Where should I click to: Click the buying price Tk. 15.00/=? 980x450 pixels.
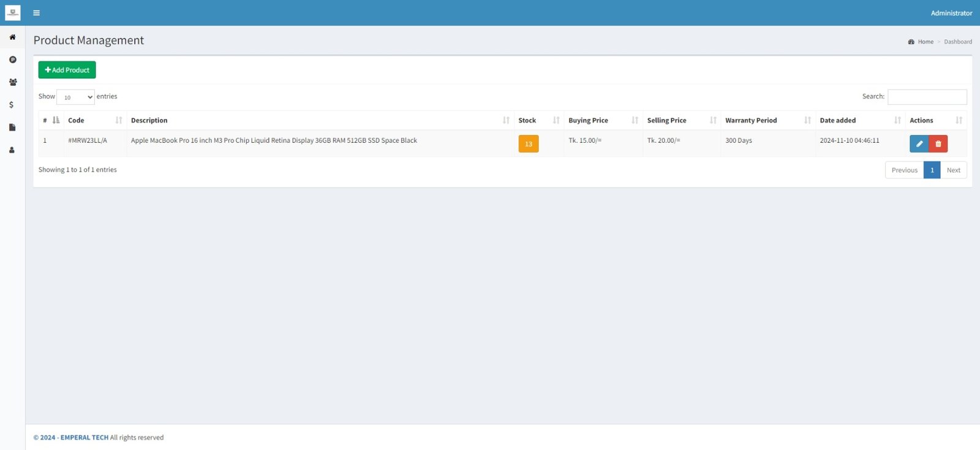[585, 140]
